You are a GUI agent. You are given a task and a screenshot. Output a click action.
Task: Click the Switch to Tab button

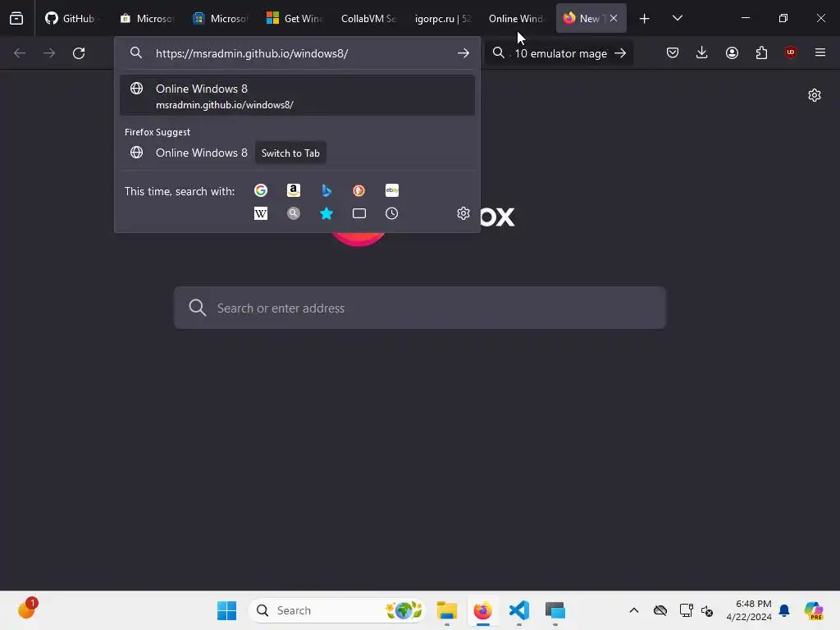tap(290, 153)
